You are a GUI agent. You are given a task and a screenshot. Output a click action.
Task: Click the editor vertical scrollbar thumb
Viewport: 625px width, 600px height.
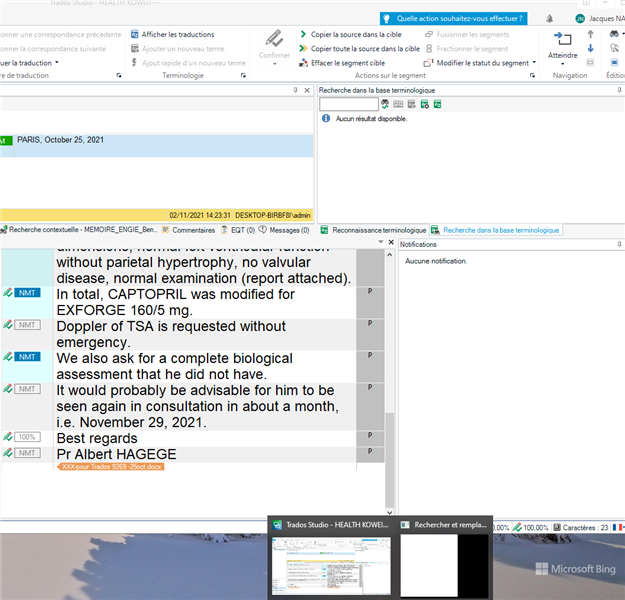pos(389,460)
